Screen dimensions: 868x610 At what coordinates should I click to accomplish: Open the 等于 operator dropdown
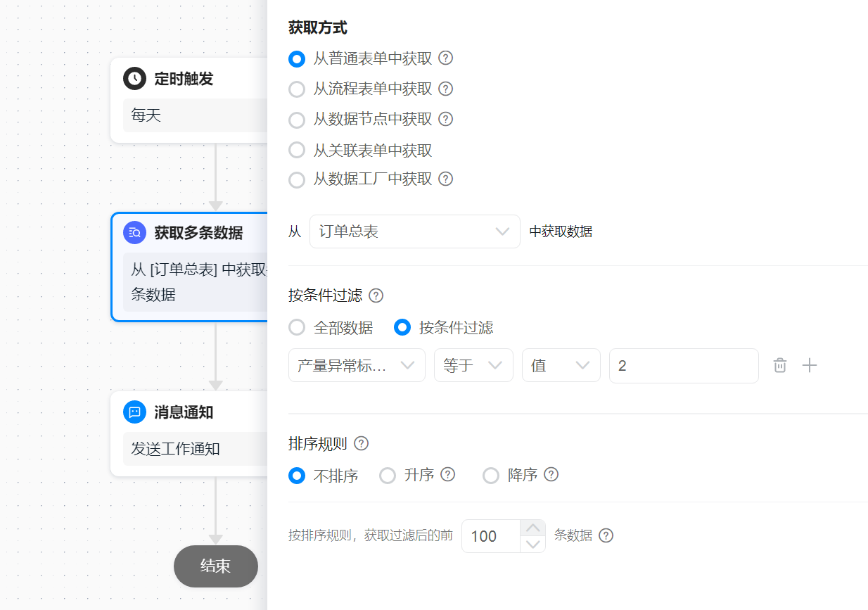(473, 366)
